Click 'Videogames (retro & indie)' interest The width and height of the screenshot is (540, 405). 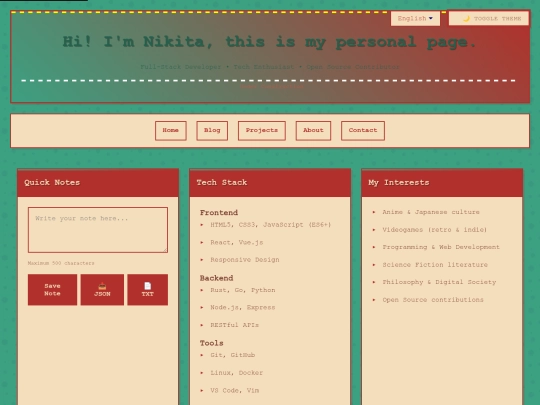(x=435, y=230)
